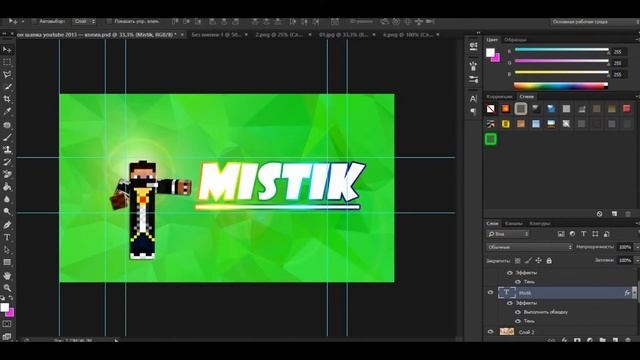Select the Rectangle shape tool

pyautogui.click(x=7, y=262)
